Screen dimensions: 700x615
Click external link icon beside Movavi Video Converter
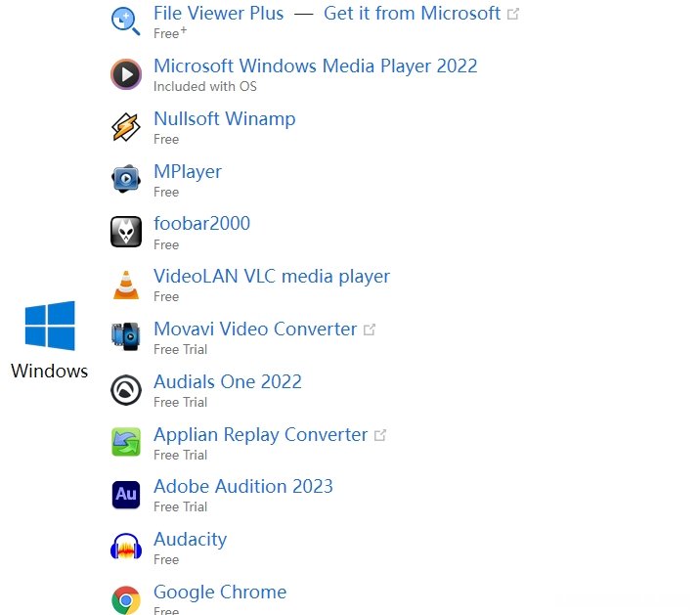point(370,329)
